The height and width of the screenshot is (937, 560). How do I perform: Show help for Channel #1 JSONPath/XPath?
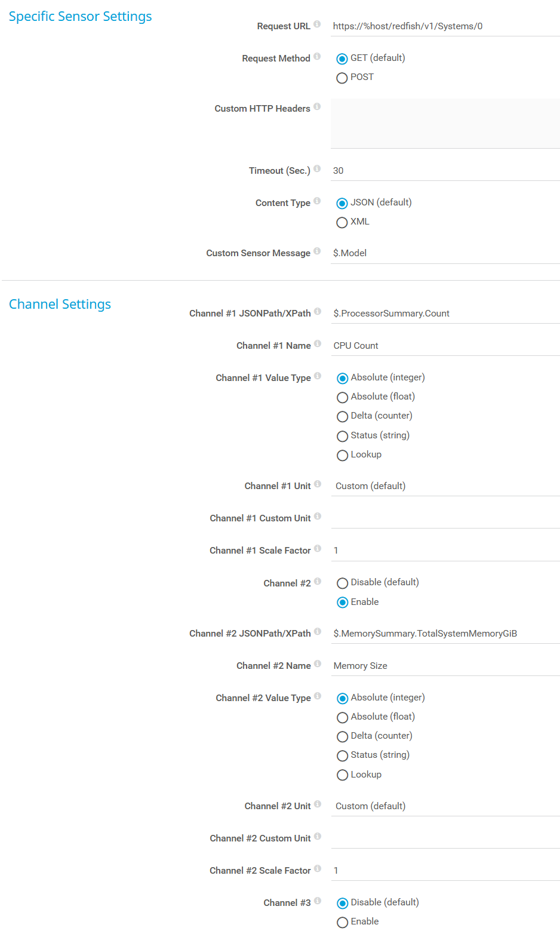click(318, 312)
